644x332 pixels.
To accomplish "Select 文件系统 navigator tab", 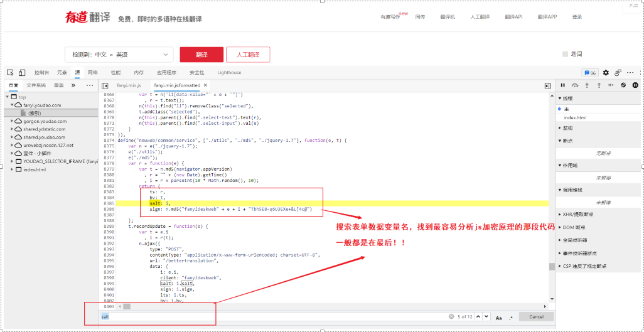I will (x=36, y=85).
